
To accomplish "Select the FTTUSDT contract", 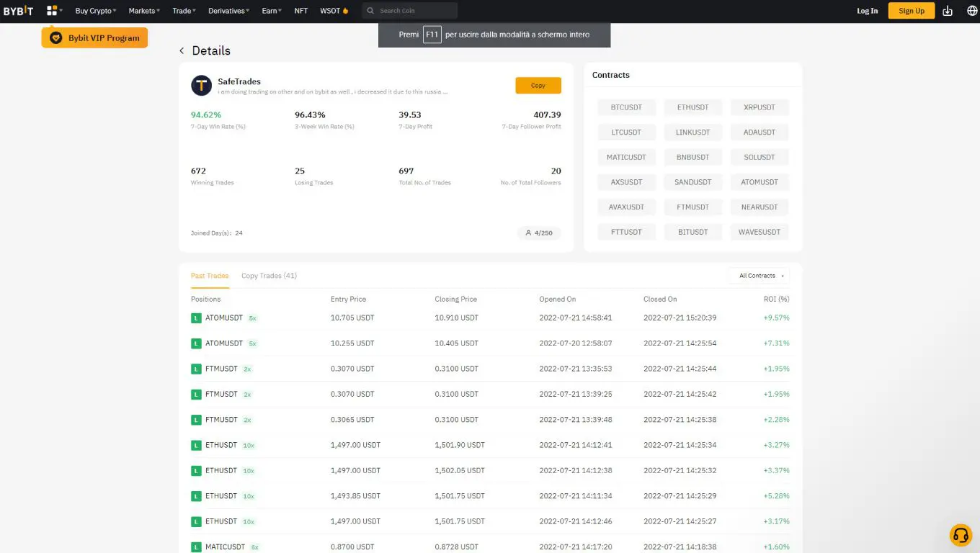I will click(x=626, y=232).
